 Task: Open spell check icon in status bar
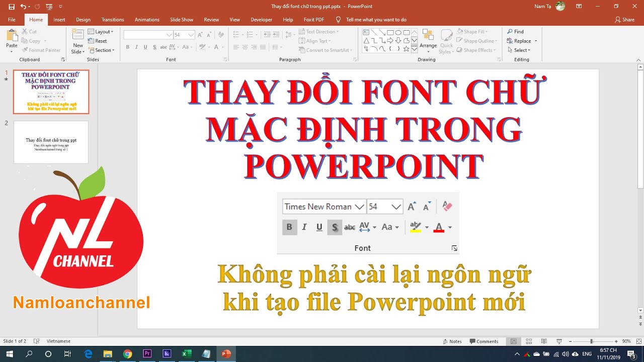click(x=37, y=341)
